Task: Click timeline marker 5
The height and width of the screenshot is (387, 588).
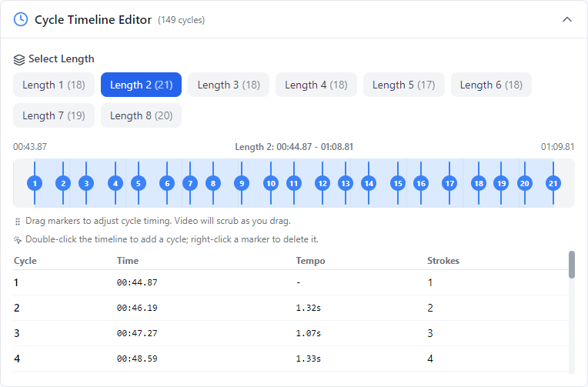Action: pyautogui.click(x=139, y=183)
